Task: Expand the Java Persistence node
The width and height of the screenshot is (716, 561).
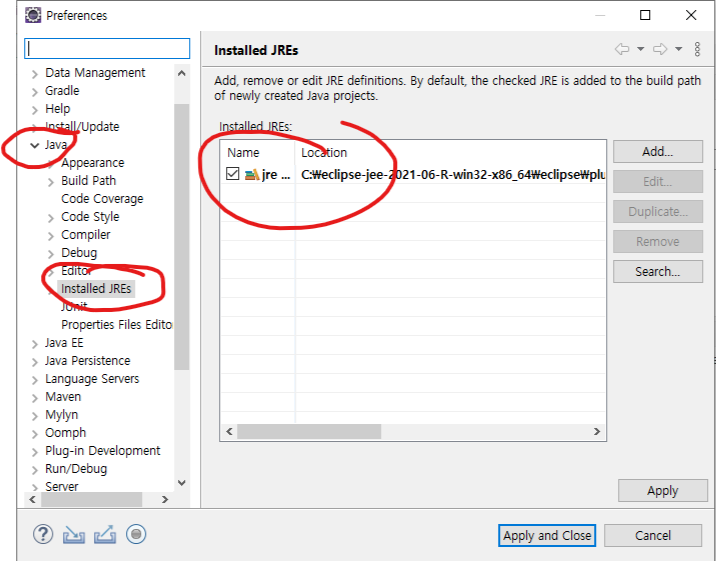Action: click(35, 362)
